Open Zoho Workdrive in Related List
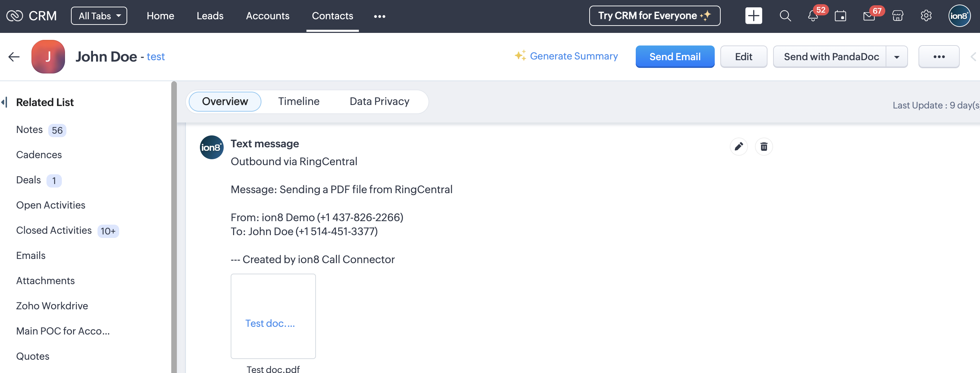This screenshot has width=980, height=373. (52, 305)
